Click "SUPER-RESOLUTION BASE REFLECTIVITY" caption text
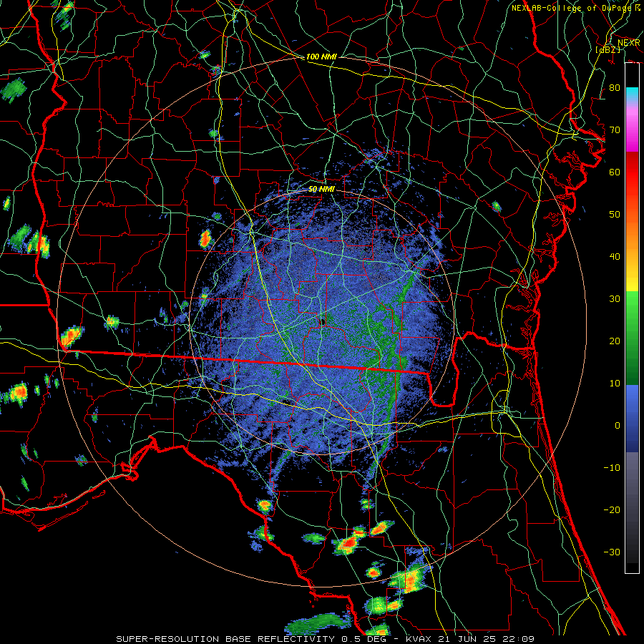Screen dimensions: 644x644 pos(225,639)
